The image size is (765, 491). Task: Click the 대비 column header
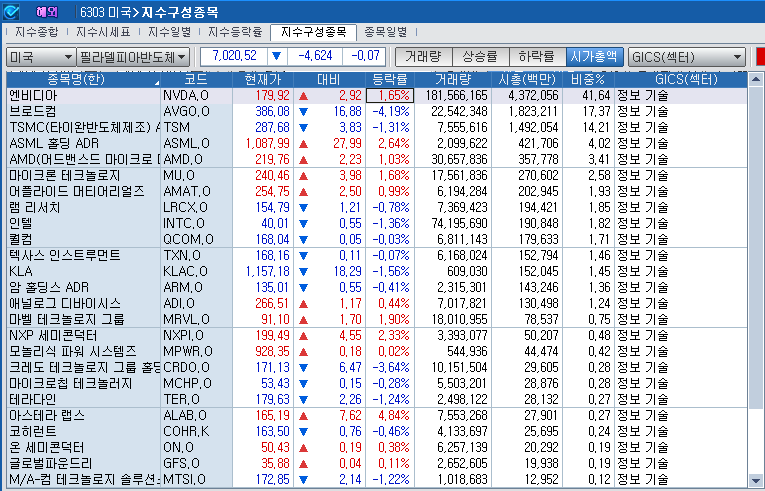pyautogui.click(x=329, y=80)
